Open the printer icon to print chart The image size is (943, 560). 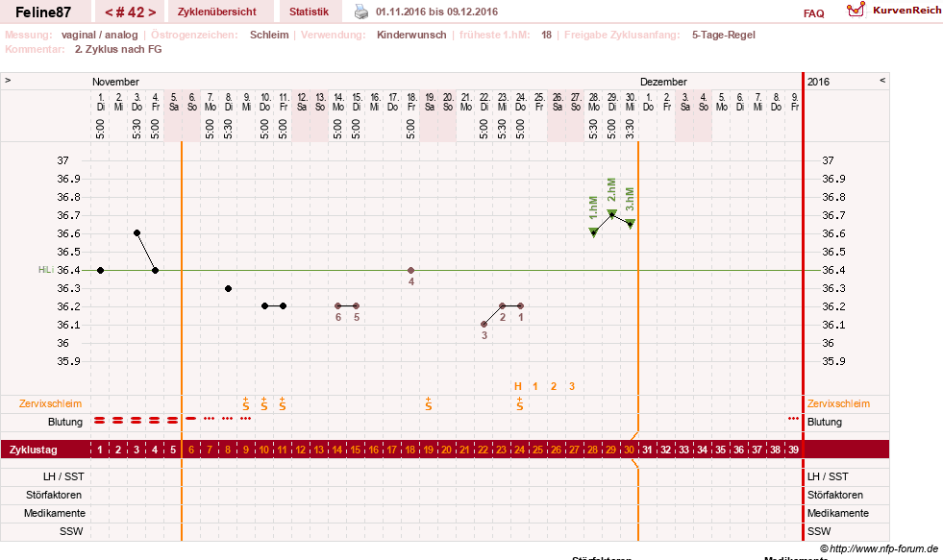pyautogui.click(x=360, y=12)
